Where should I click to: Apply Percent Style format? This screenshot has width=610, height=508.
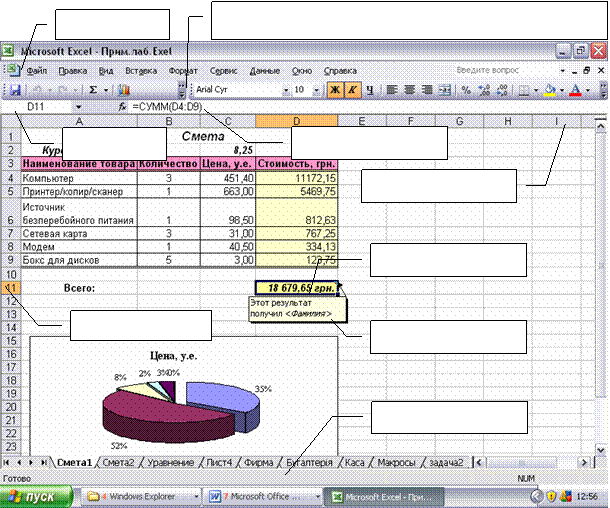466,90
